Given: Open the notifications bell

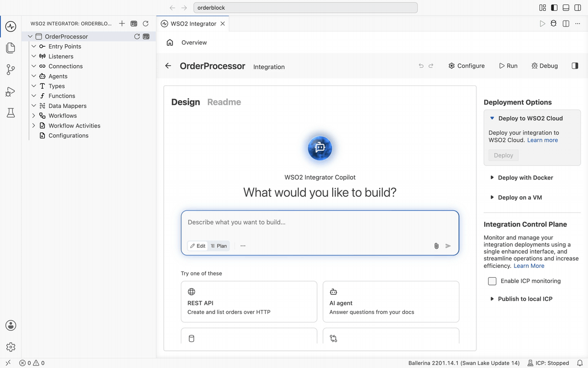Looking at the screenshot, I should pos(580,363).
